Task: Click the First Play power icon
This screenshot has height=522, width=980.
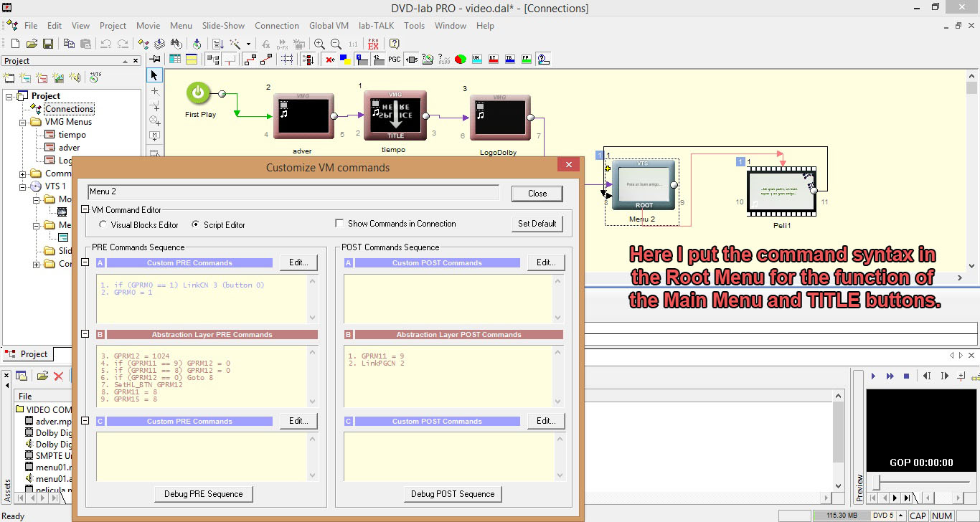Action: [198, 93]
